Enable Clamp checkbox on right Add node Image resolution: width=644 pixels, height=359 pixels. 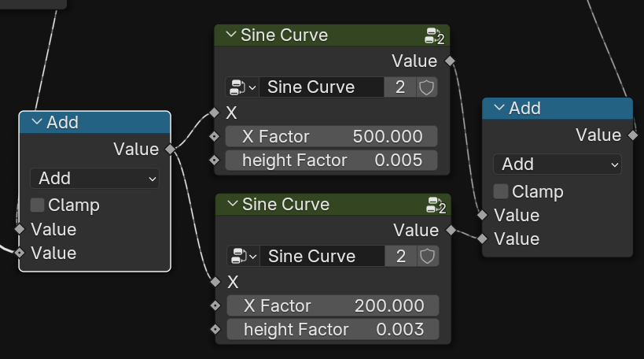501,191
